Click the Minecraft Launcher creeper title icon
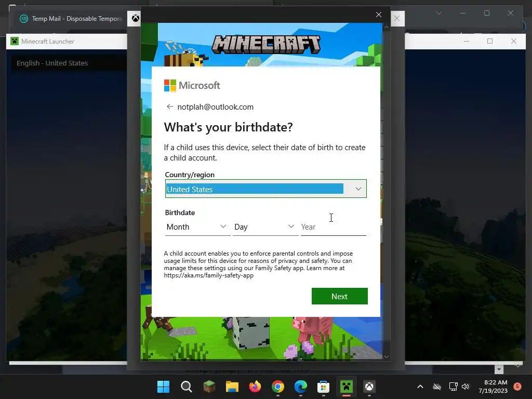Viewport: 532px width, 399px height. (14, 42)
